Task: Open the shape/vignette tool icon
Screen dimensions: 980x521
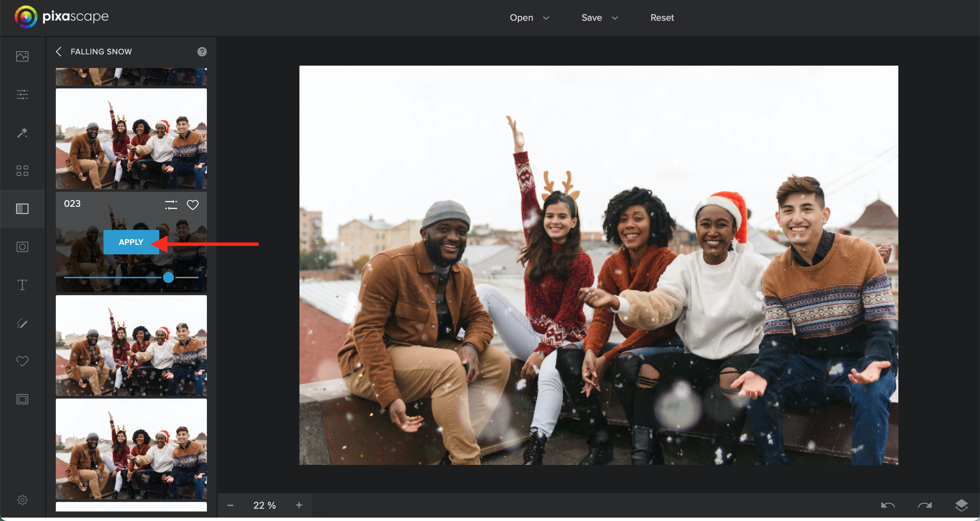Action: point(22,247)
